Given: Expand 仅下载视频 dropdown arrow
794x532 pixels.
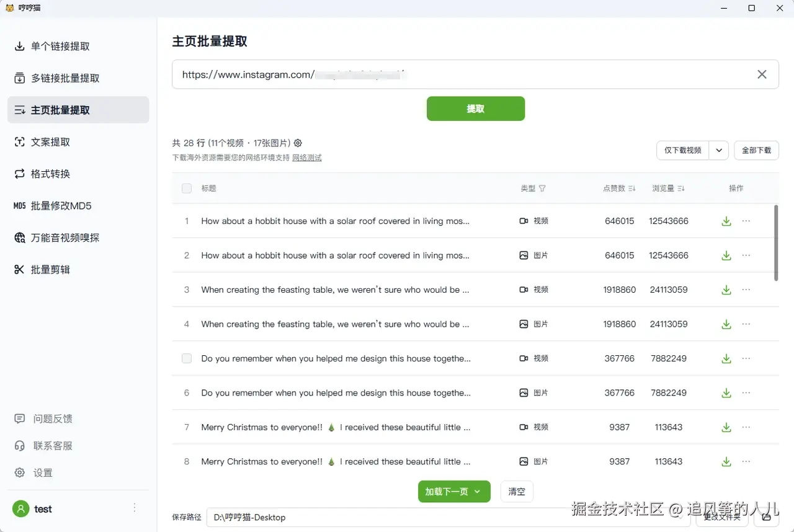Looking at the screenshot, I should (x=719, y=150).
